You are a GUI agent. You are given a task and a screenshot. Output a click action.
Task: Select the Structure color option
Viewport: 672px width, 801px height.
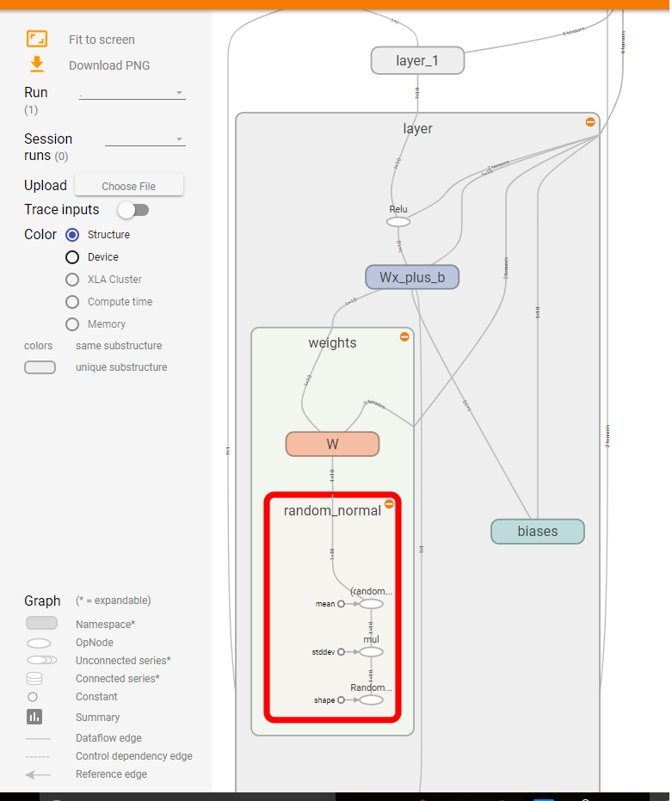(72, 235)
